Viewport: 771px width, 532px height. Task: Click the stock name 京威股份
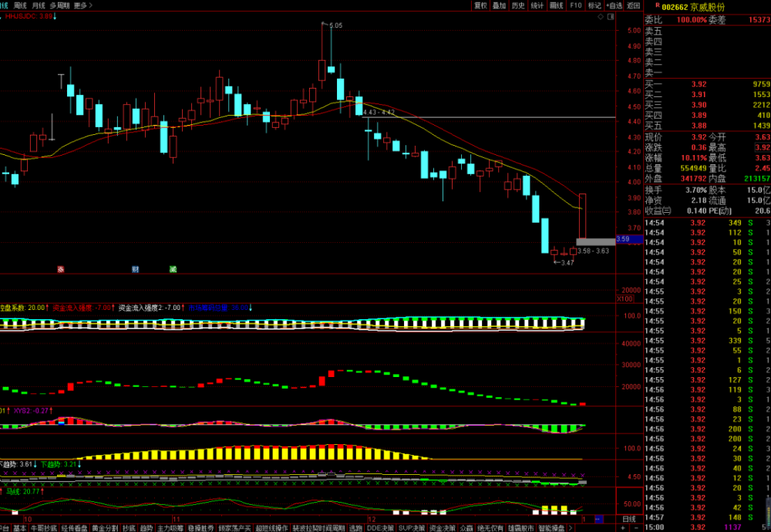click(x=707, y=7)
